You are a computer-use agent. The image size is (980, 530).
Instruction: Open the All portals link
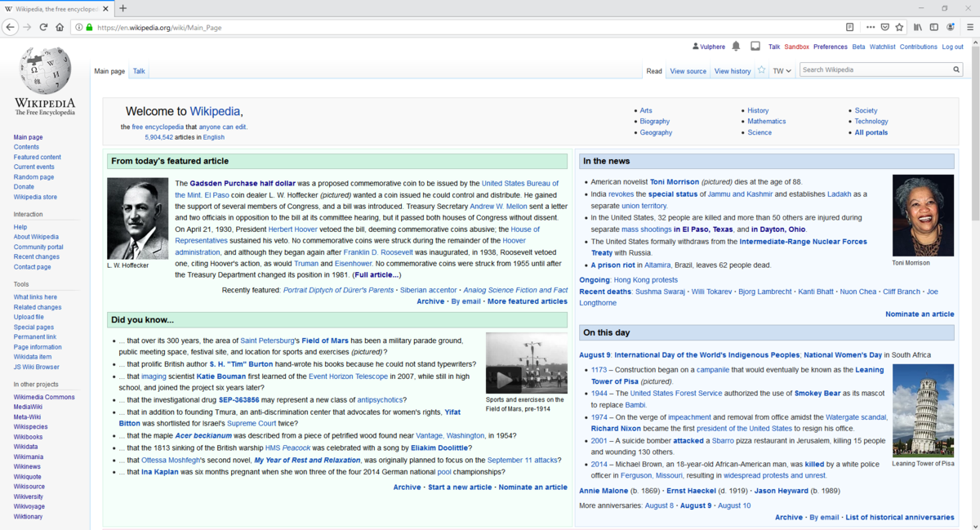click(871, 132)
